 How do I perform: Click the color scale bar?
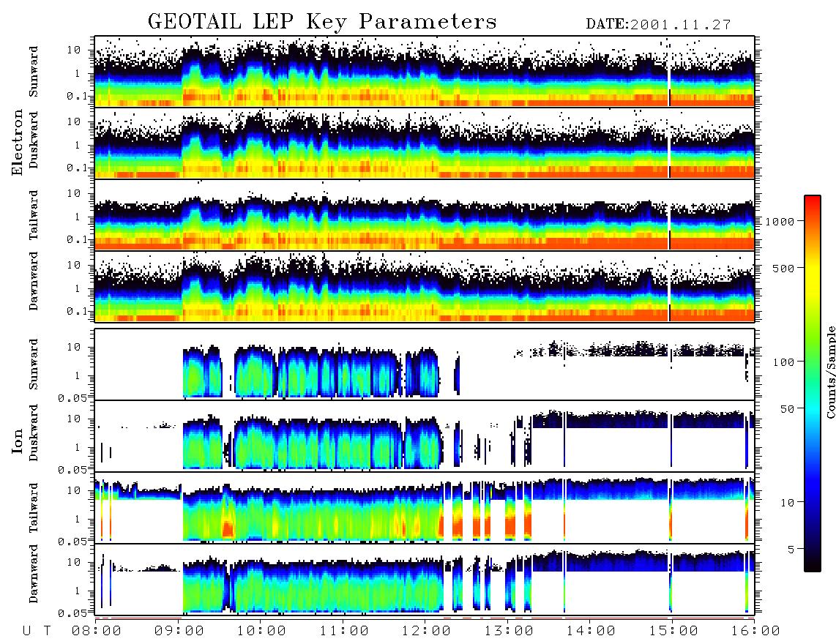click(x=812, y=383)
